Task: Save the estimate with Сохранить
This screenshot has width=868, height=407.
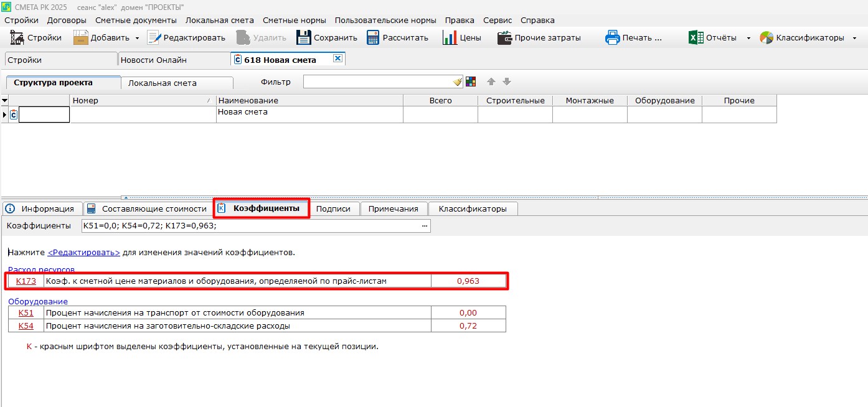Action: pyautogui.click(x=303, y=37)
